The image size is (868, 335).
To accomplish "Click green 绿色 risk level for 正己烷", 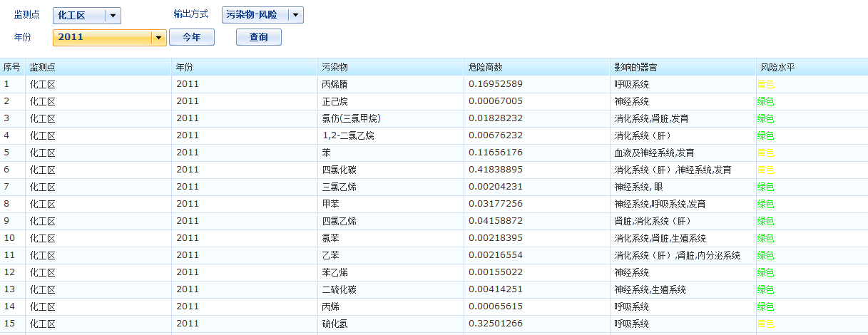I will [765, 101].
